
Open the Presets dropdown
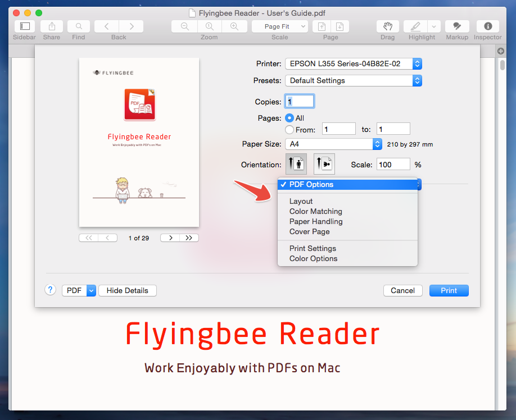354,80
